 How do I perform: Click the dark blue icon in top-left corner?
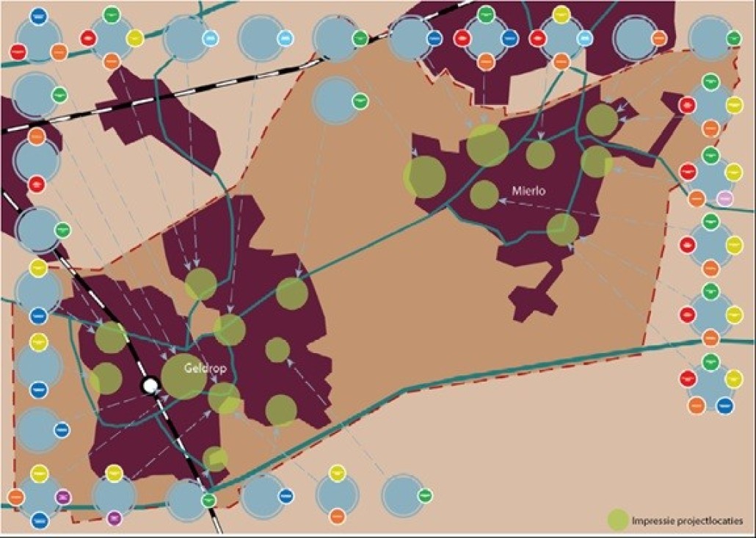tap(39, 16)
